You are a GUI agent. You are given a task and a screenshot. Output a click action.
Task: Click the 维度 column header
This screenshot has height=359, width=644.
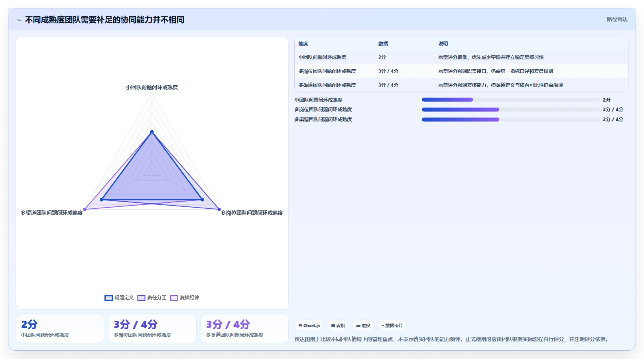(x=303, y=44)
